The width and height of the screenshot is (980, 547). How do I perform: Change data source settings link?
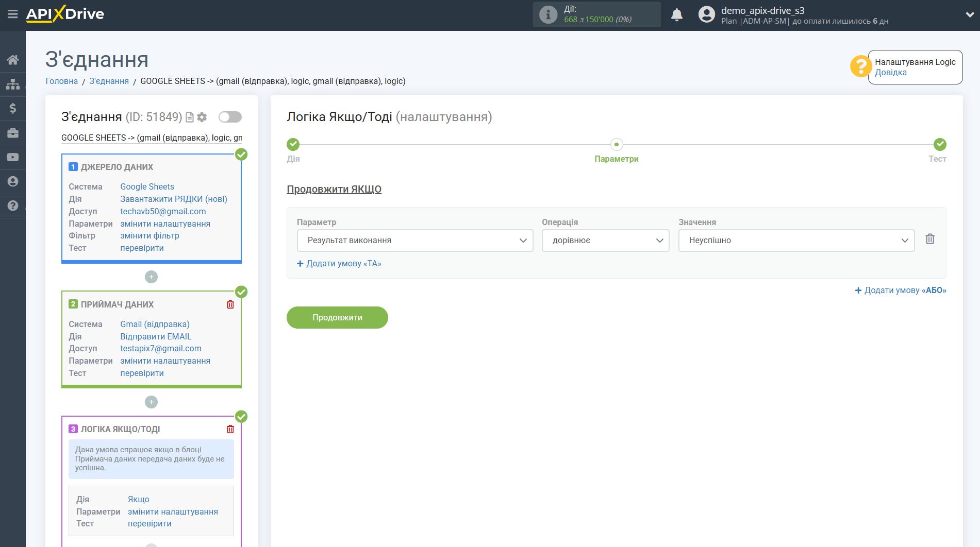[x=165, y=224]
